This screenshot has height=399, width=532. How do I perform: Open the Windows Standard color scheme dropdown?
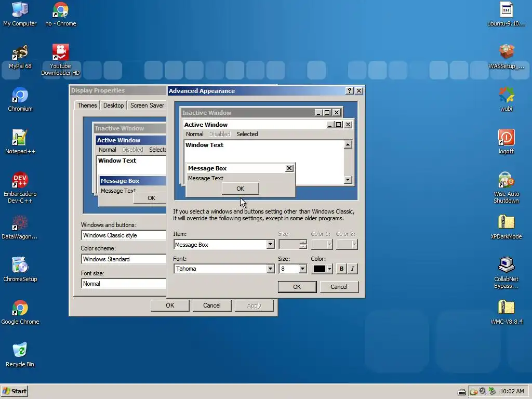(124, 259)
